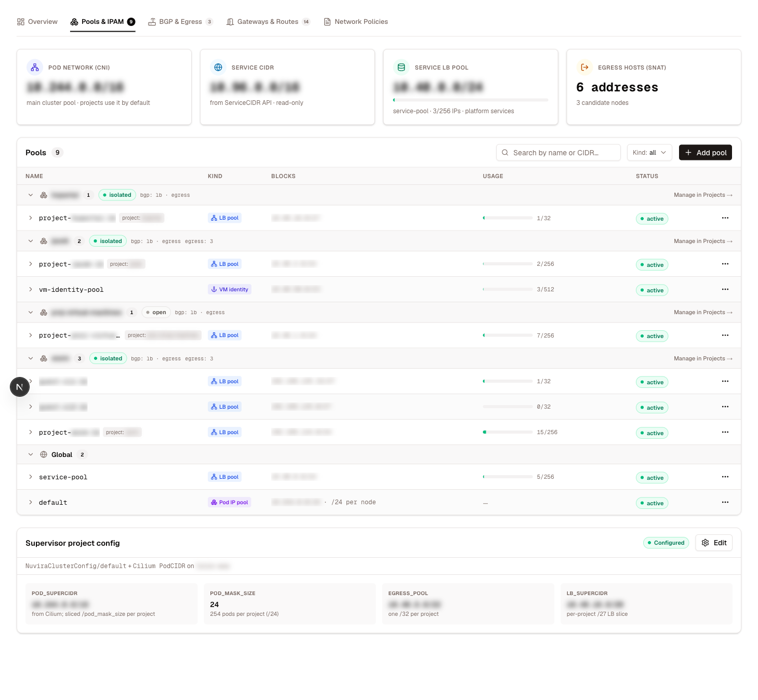Click Manage in Projects for group with count 2

point(703,241)
